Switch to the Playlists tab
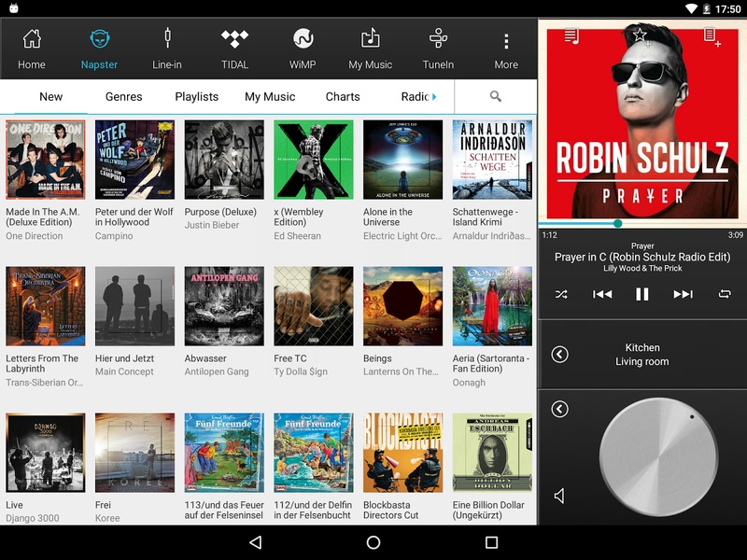The width and height of the screenshot is (747, 560). pos(197,97)
